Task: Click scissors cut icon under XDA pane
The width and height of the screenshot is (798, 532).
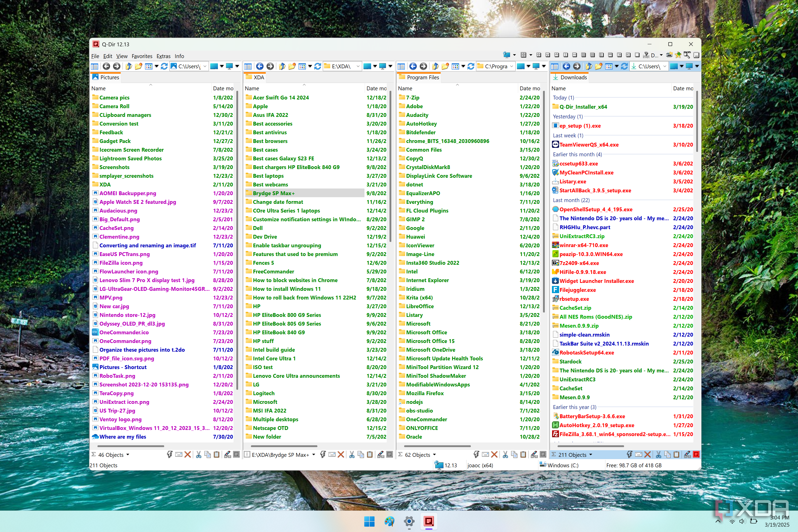Action: click(352, 455)
